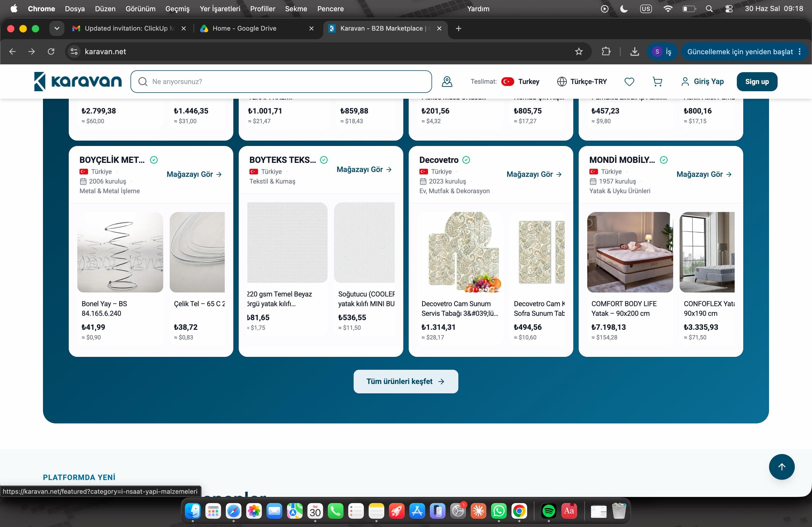Launch Safari from the Dock
This screenshot has width=812, height=527.
[233, 511]
